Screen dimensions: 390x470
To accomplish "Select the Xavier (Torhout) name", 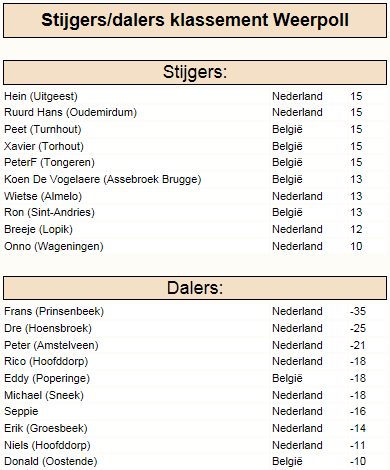I will coord(44,146).
